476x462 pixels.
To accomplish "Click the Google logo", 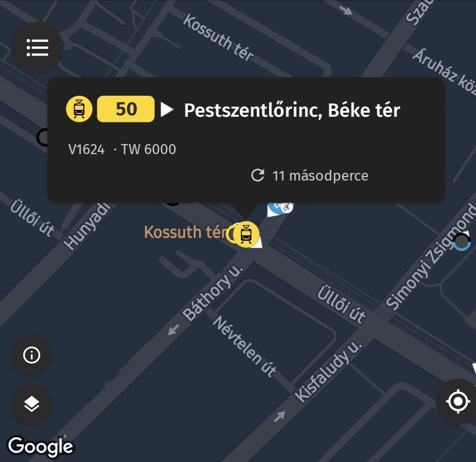I will point(41,446).
